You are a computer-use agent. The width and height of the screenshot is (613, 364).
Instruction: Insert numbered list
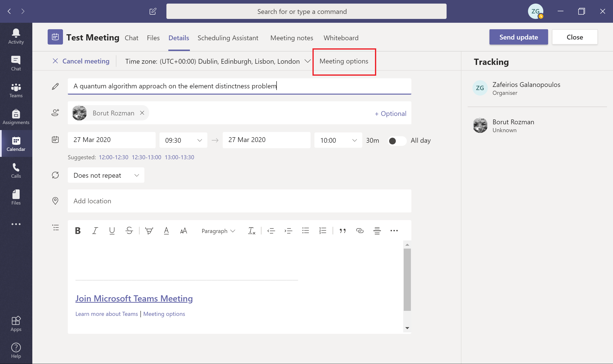click(323, 231)
